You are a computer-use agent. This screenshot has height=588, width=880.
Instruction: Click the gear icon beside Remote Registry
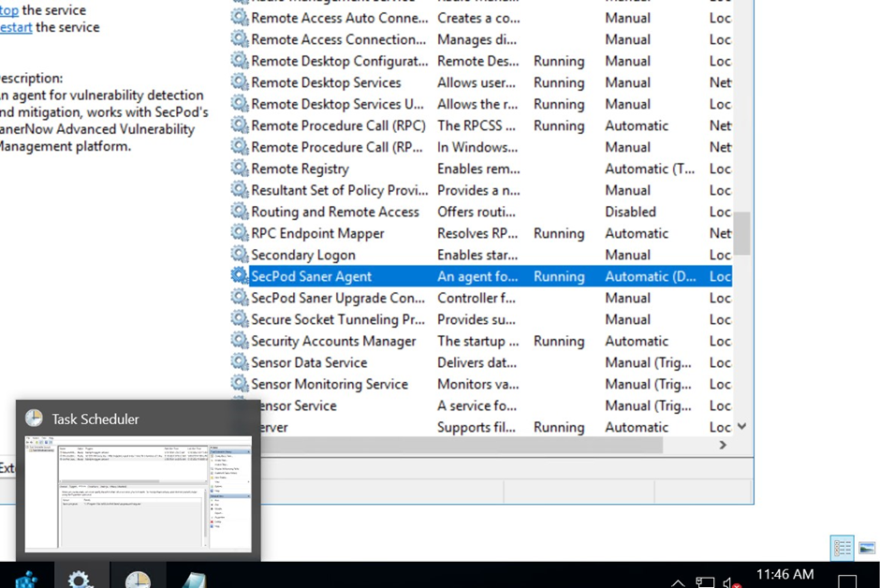(240, 168)
